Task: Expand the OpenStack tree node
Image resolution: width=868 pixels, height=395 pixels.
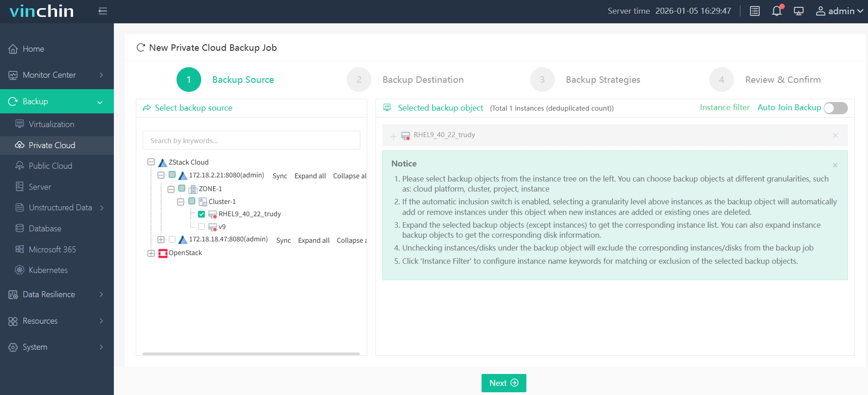Action: 151,253
